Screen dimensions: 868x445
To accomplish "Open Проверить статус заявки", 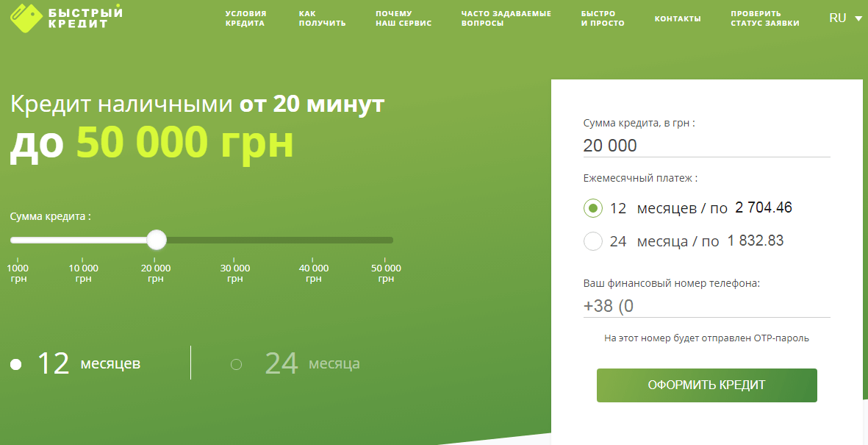I will [764, 17].
